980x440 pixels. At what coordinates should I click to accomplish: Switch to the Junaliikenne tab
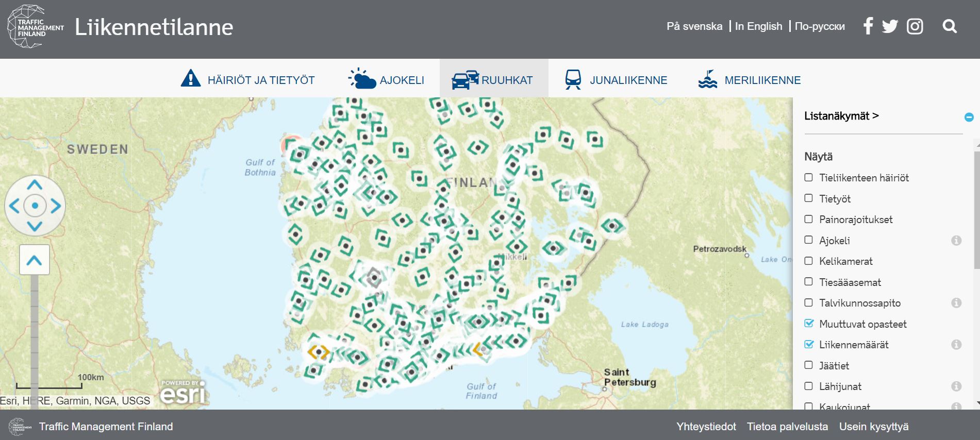pos(616,80)
